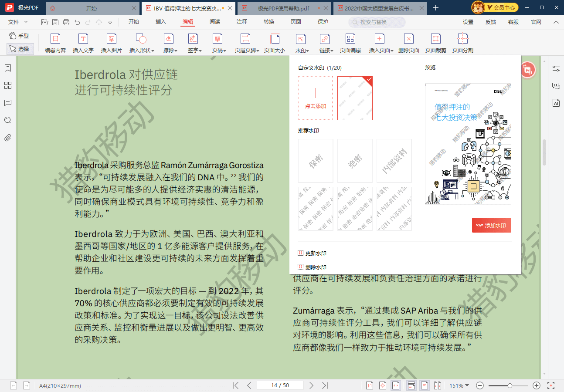Open the AI assistant in right sidebar
This screenshot has height=392, width=564.
pyautogui.click(x=556, y=103)
